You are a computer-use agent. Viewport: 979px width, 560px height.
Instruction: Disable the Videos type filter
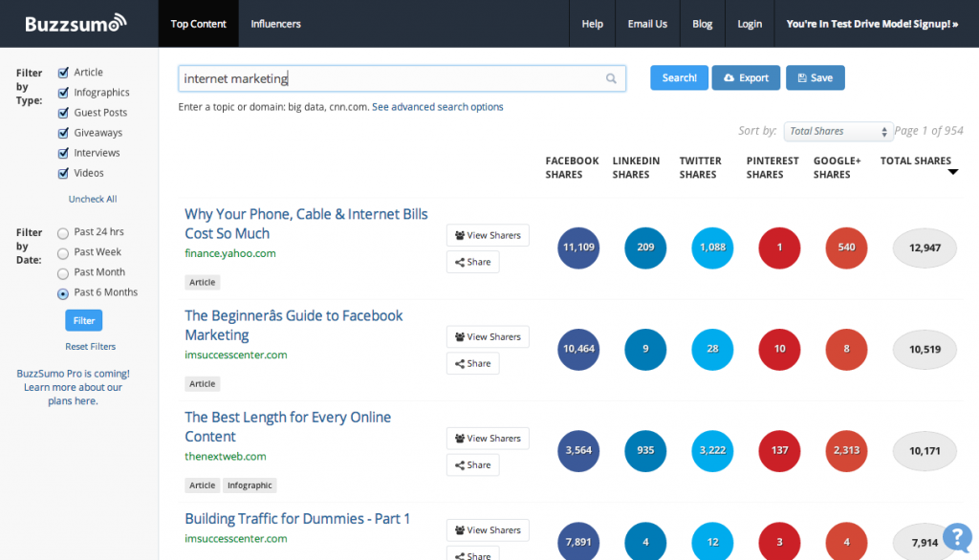click(x=63, y=173)
